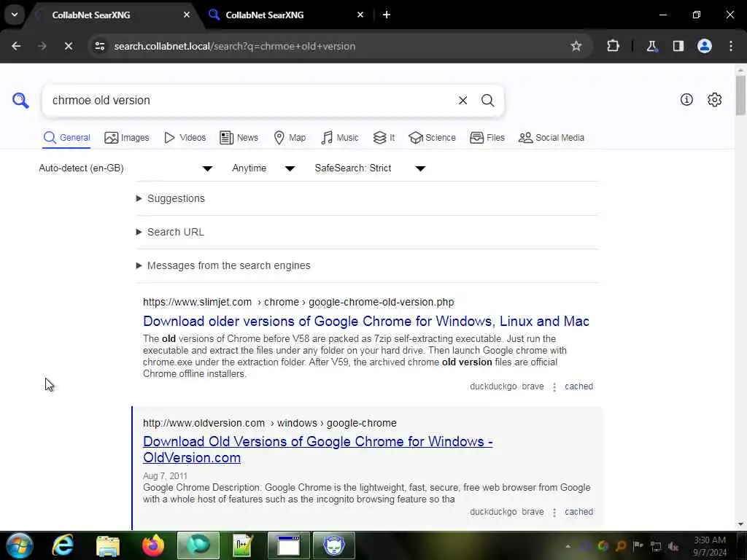Open the Auto-detect language dropdown
Screen dimensions: 747x560
click(125, 168)
